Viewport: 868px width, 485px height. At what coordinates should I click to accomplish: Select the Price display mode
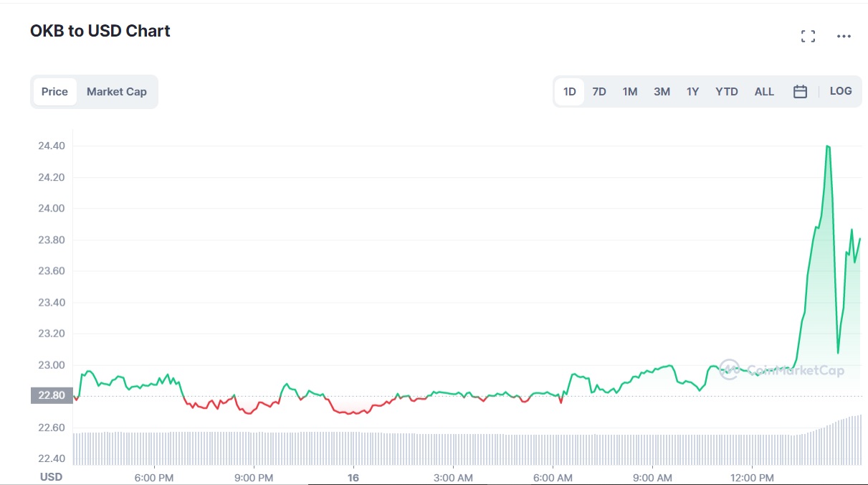pos(54,91)
